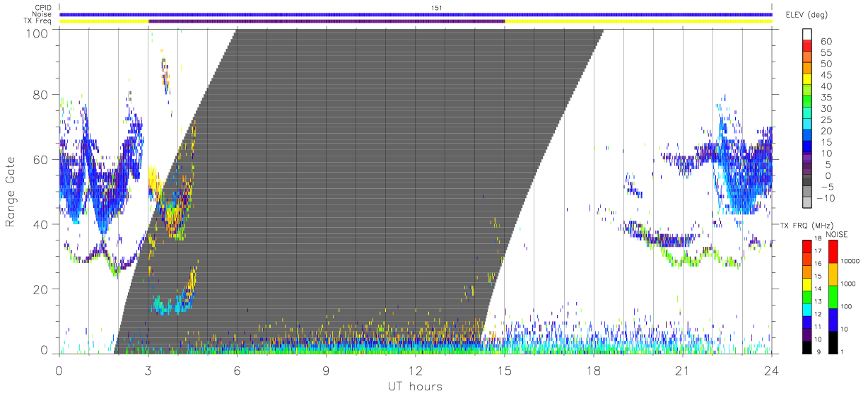Image resolution: width=868 pixels, height=401 pixels.
Task: Pick the cyan 20-25 segment of elevation bar
Action: point(807,125)
